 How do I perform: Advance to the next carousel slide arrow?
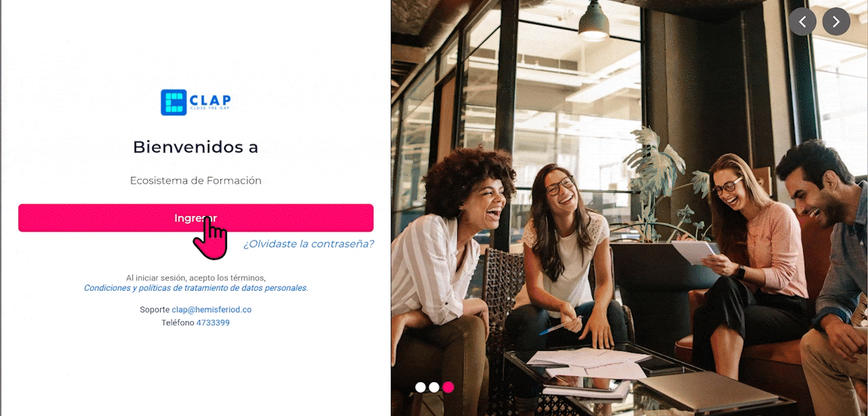836,21
